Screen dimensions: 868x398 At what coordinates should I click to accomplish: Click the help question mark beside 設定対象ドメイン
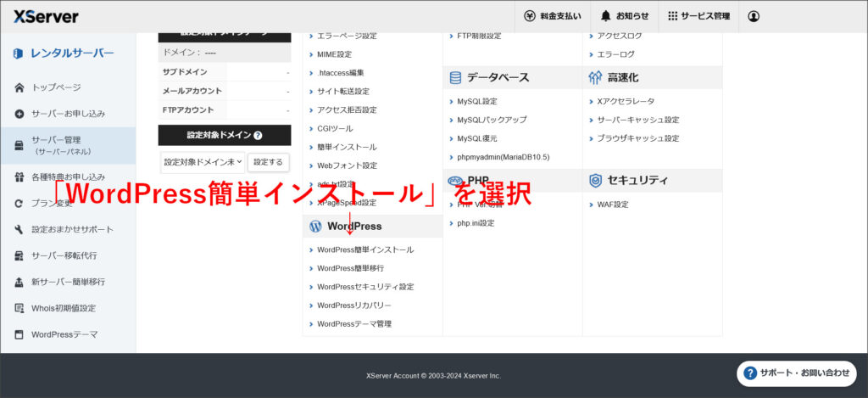[x=258, y=135]
